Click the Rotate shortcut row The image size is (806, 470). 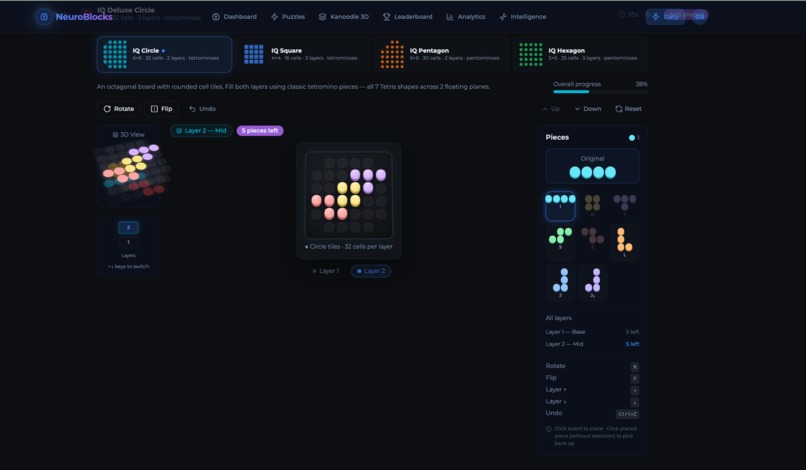592,367
